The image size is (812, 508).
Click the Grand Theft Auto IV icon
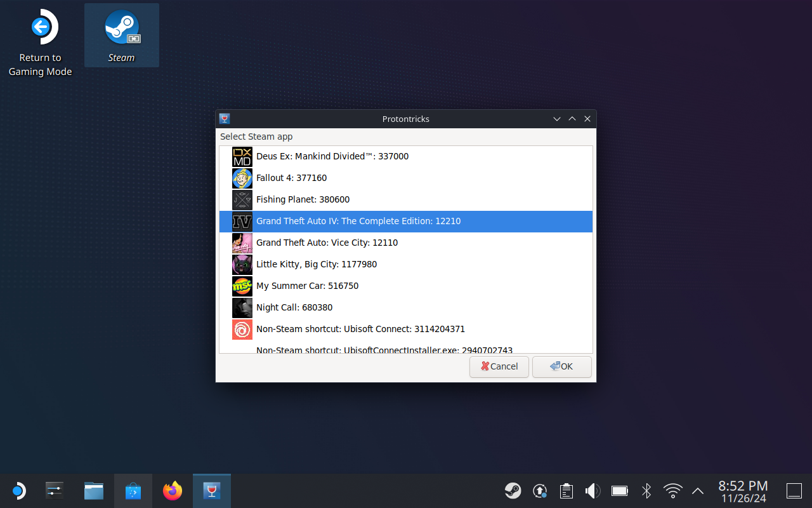(x=242, y=221)
